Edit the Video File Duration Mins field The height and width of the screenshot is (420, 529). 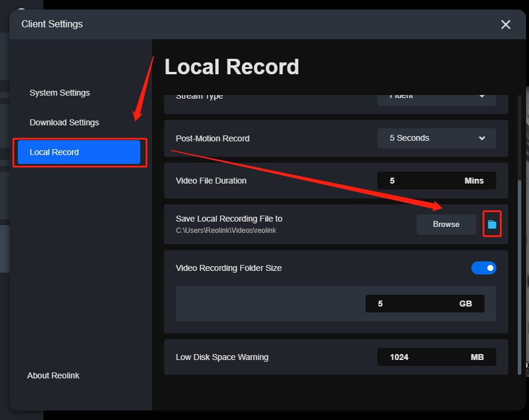pos(436,181)
